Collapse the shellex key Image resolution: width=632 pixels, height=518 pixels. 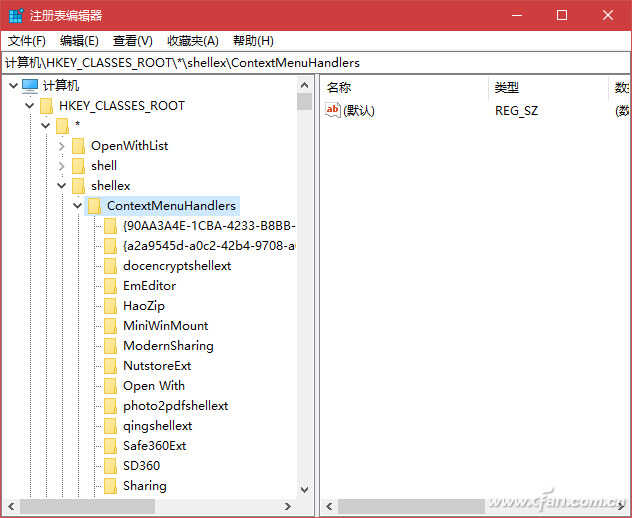click(x=62, y=185)
